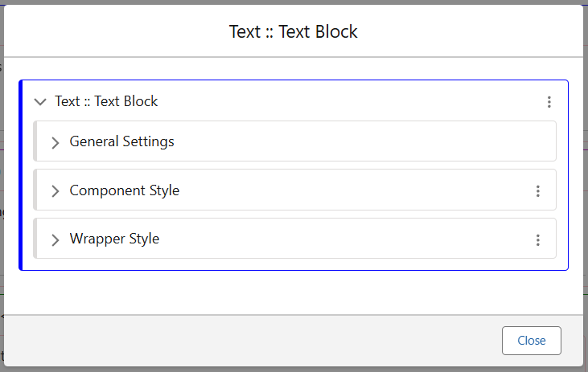This screenshot has height=372, width=588.
Task: Click the blank white area below Wrapper Style panel
Action: (294, 292)
